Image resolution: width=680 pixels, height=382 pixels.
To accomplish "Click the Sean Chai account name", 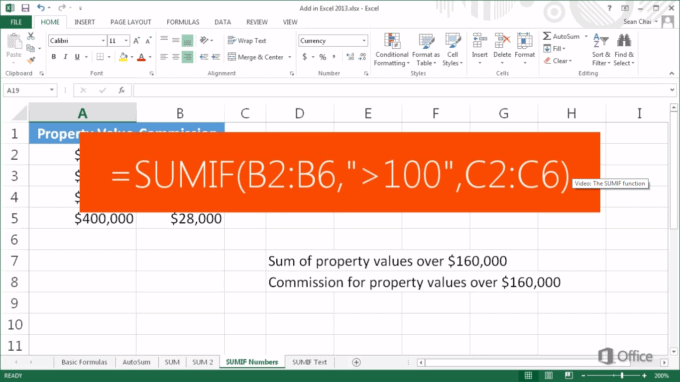I will (638, 22).
